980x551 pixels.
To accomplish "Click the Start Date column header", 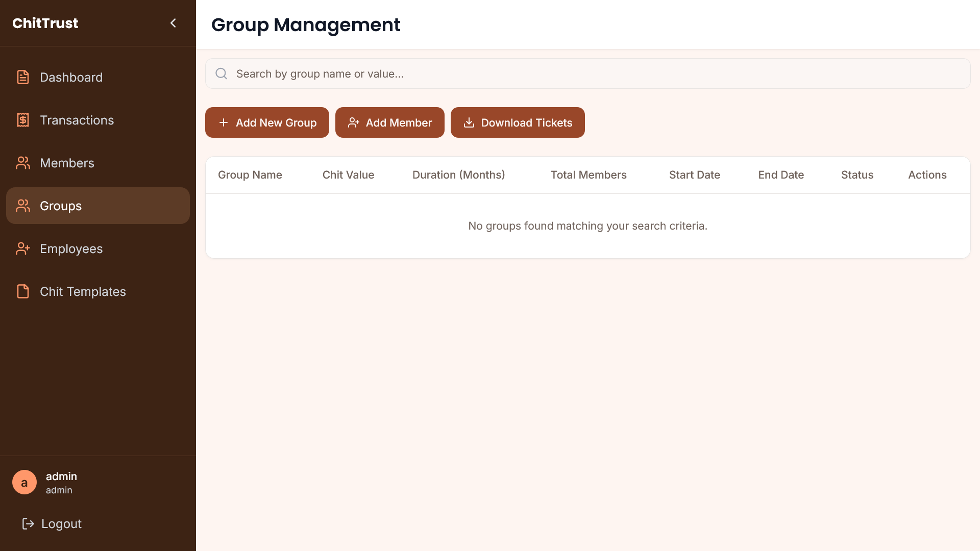I will pos(694,175).
